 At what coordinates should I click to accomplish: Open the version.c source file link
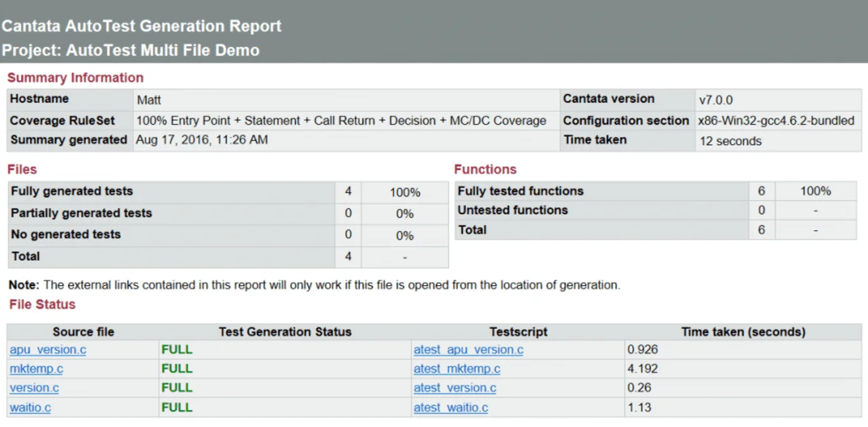34,388
